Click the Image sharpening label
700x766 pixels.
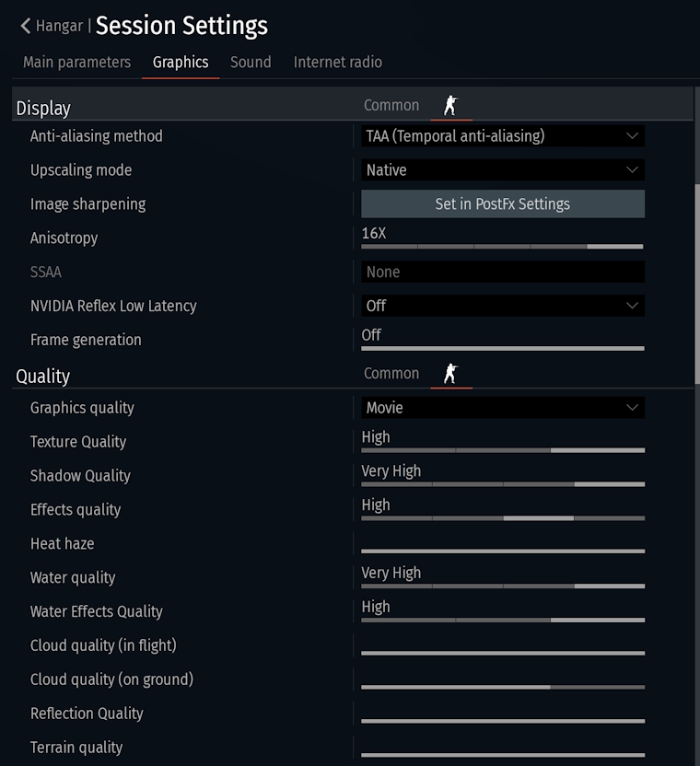click(x=88, y=204)
